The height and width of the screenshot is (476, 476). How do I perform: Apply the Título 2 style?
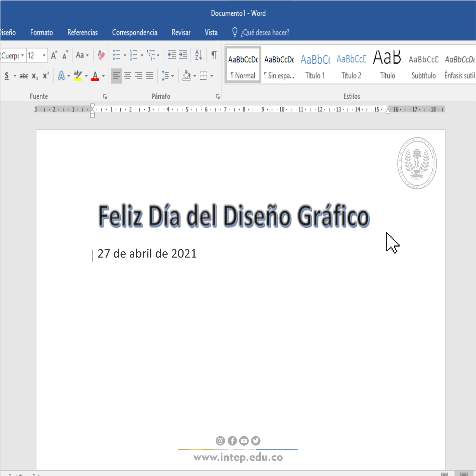351,65
